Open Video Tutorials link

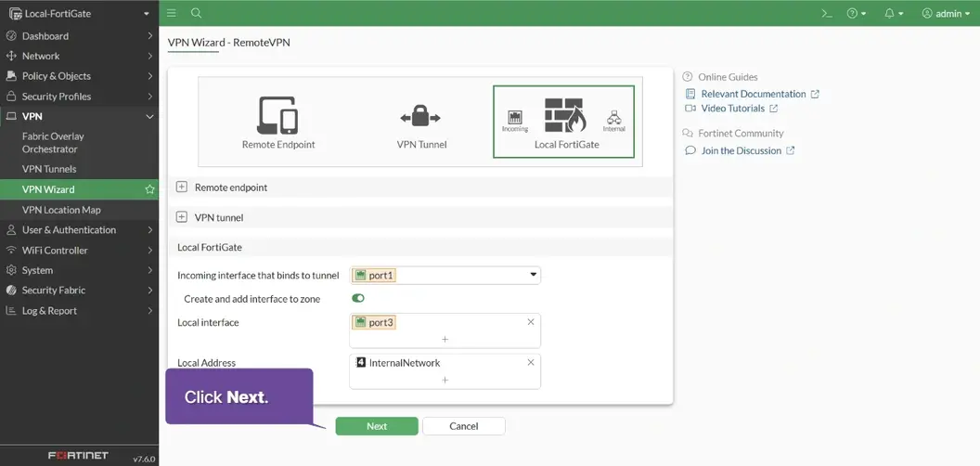pyautogui.click(x=731, y=109)
